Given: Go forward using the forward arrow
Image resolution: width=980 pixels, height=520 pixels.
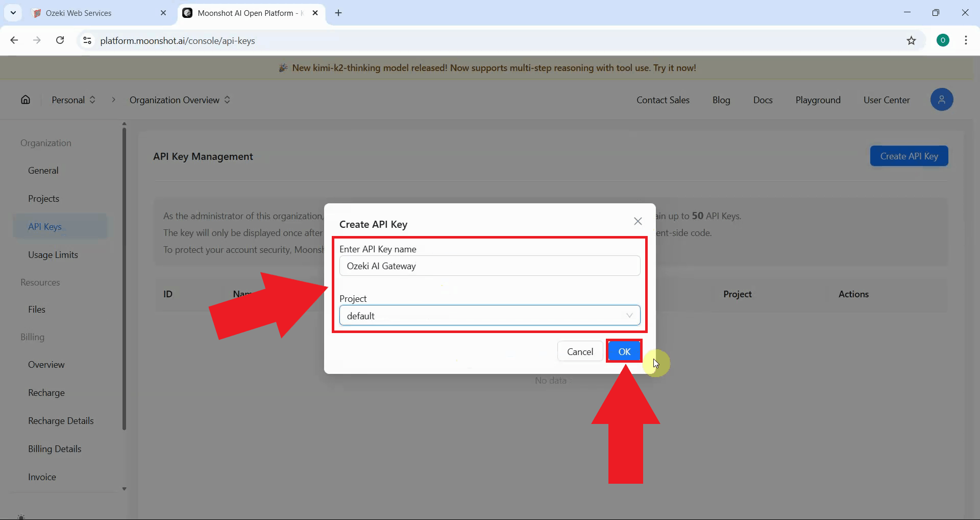Looking at the screenshot, I should 37,40.
